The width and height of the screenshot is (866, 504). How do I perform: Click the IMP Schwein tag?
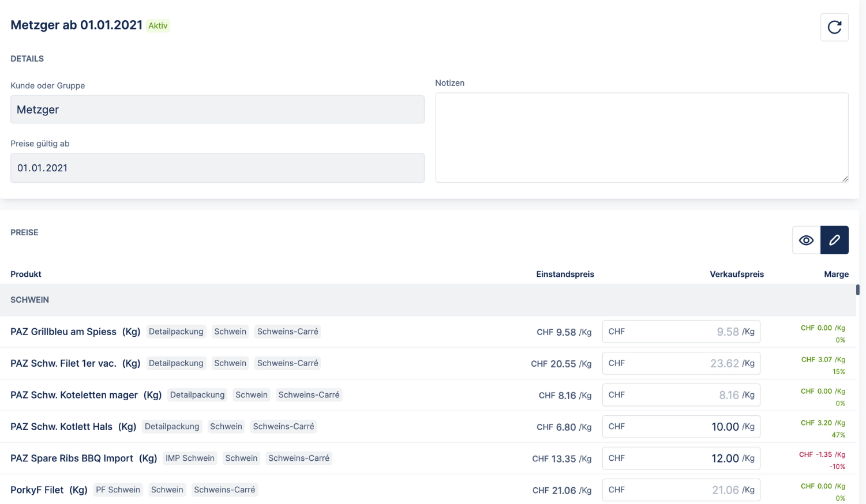click(190, 458)
